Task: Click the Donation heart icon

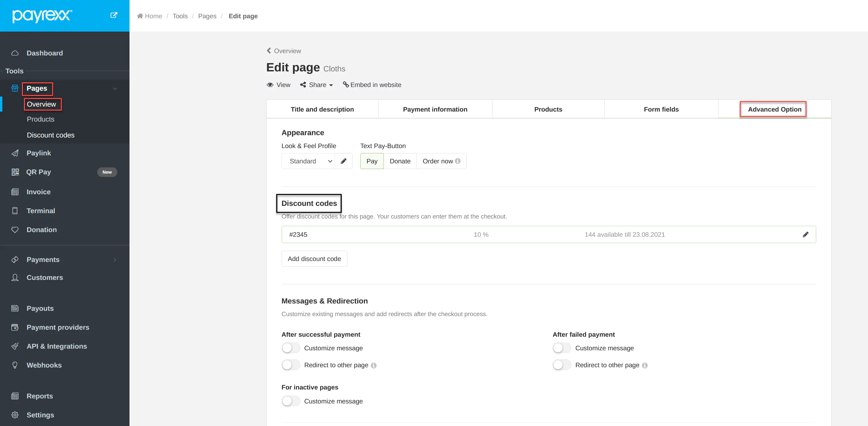Action: pyautogui.click(x=15, y=230)
